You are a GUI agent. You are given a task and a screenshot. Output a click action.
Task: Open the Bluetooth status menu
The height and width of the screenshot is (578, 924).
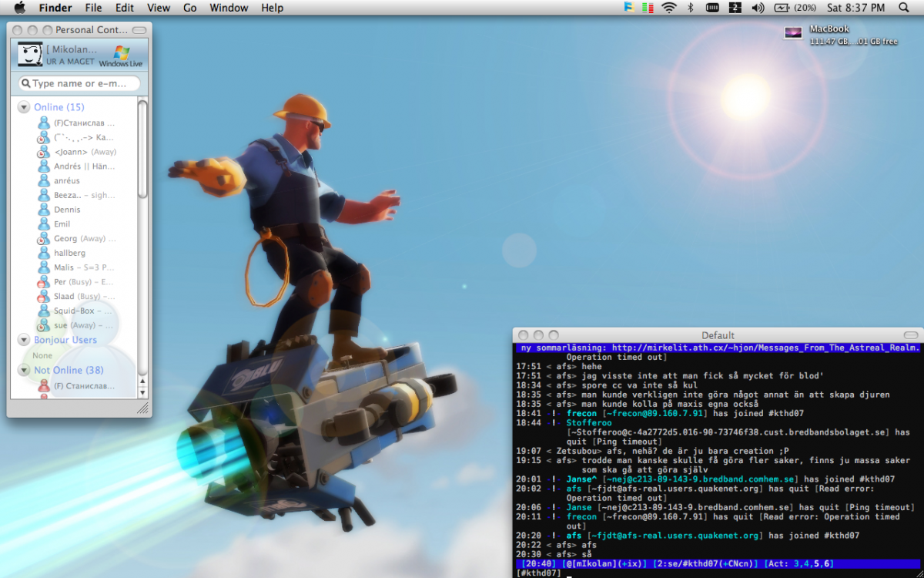[691, 8]
